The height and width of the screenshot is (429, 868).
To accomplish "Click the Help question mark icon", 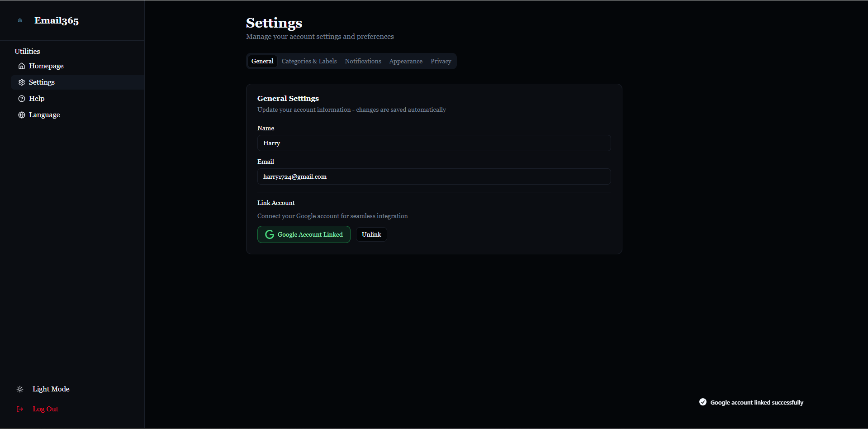I will click(21, 99).
